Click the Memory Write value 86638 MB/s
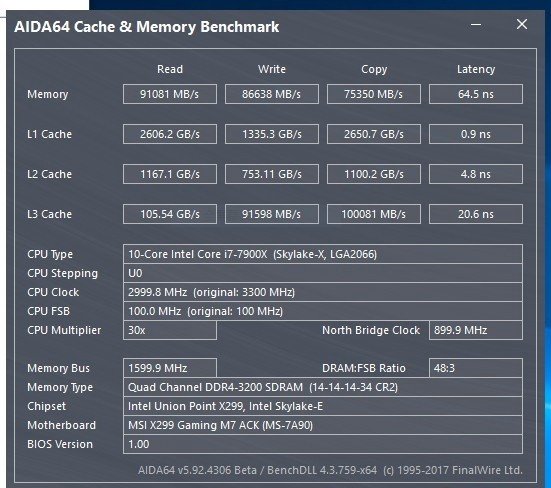The width and height of the screenshot is (551, 488). tap(272, 94)
